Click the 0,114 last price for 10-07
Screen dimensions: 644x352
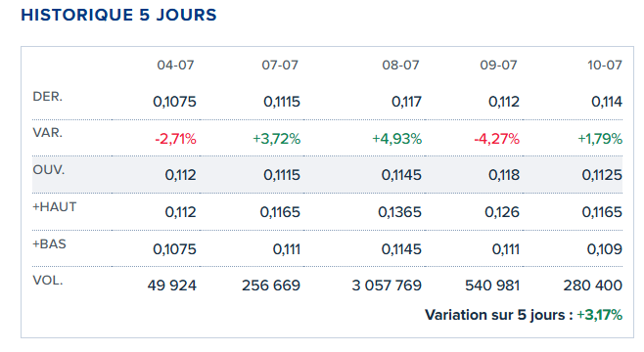pyautogui.click(x=607, y=102)
